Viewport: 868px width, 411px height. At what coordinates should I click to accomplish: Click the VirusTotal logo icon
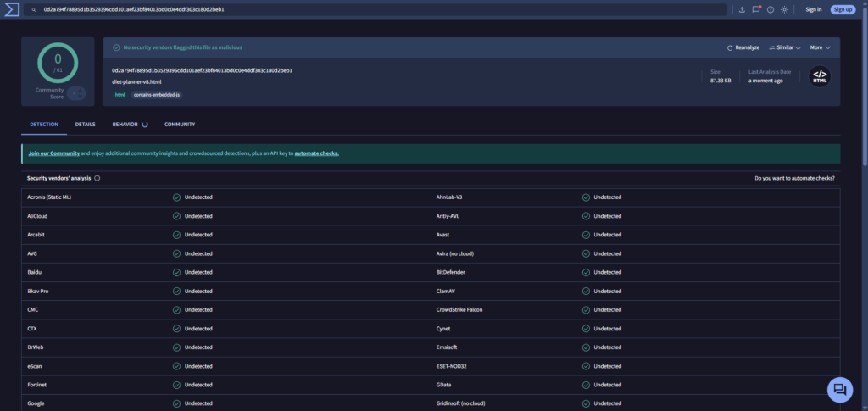click(11, 9)
